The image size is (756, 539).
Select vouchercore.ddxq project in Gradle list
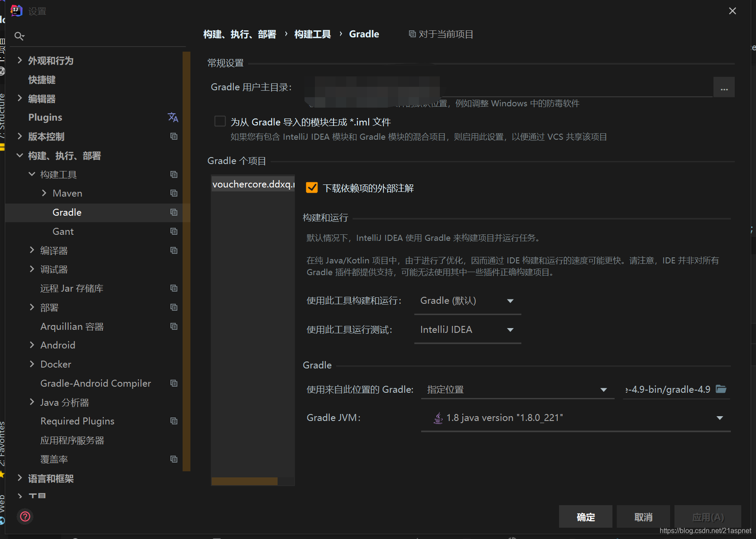point(253,184)
